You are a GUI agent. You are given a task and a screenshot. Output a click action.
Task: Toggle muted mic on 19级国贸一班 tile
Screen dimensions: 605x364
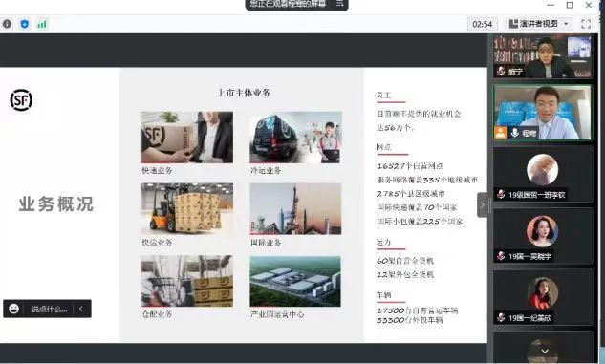tap(501, 194)
